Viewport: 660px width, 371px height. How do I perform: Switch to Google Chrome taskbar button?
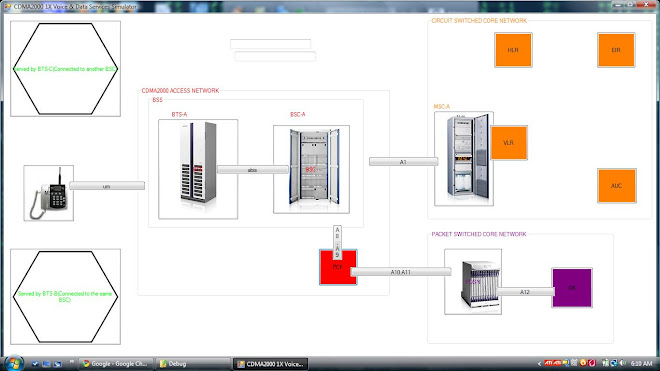(x=116, y=364)
